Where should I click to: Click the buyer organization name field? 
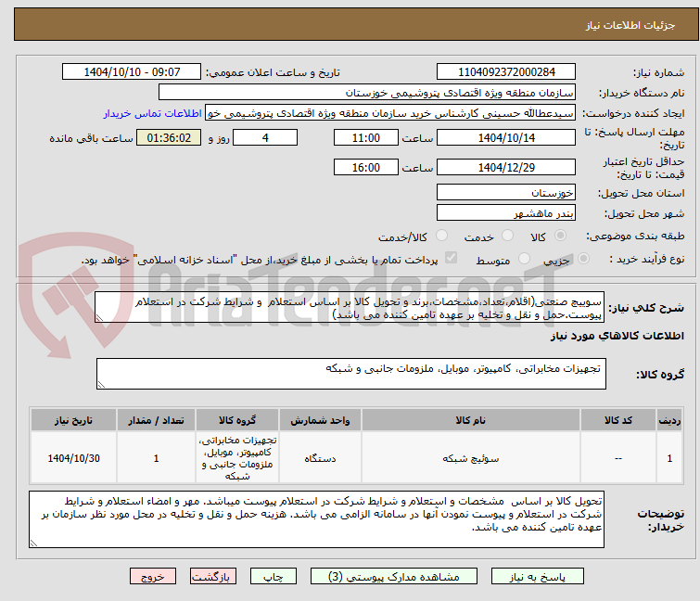pyautogui.click(x=367, y=93)
